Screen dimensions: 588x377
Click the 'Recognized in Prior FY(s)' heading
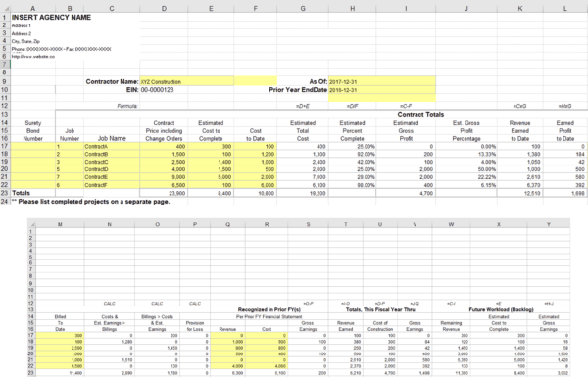click(269, 309)
